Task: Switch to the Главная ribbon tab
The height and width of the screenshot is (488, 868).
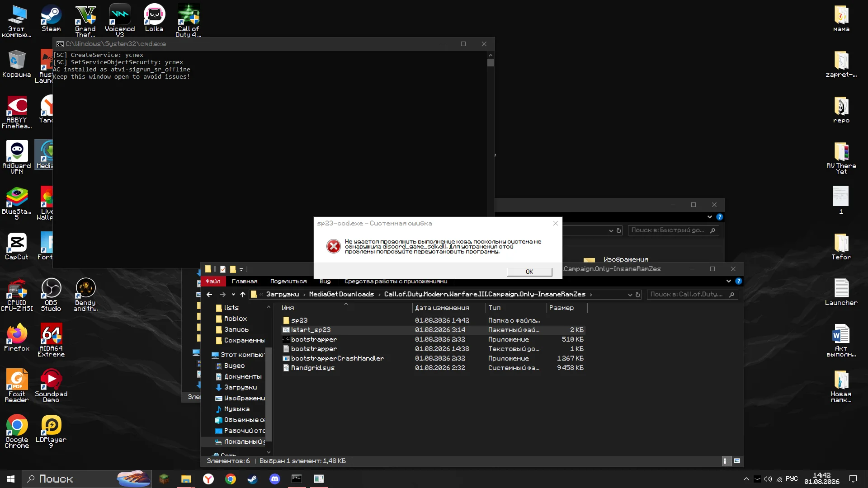Action: click(245, 282)
